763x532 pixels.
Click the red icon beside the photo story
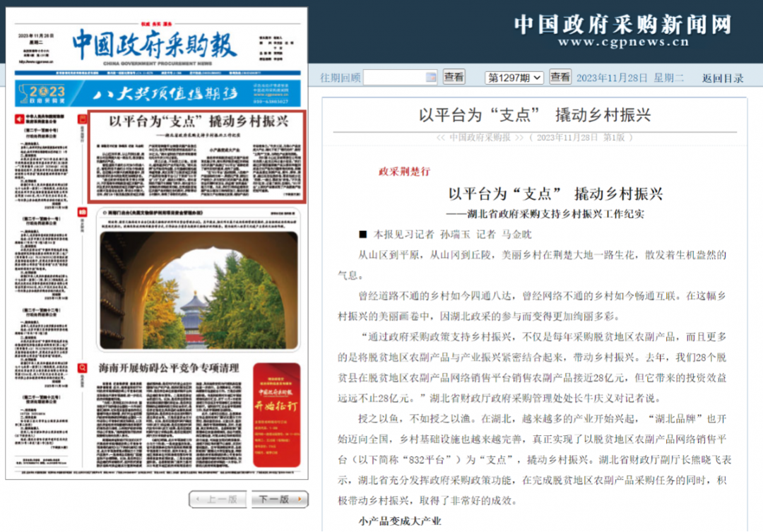point(83,213)
